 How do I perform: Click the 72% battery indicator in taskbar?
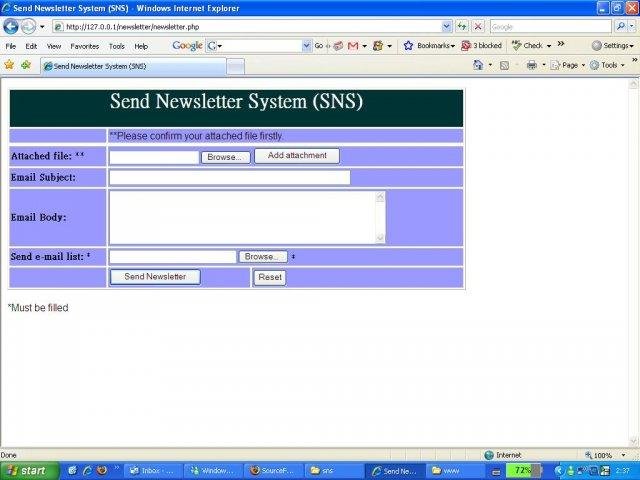[524, 471]
